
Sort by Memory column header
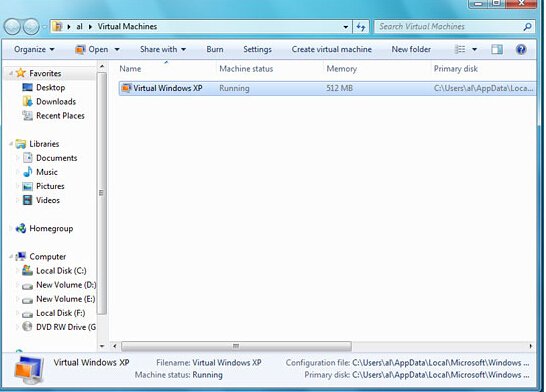click(376, 69)
